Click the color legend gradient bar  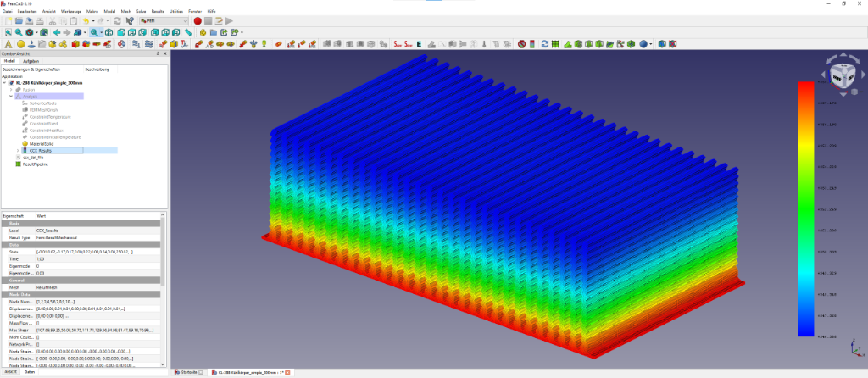(806, 208)
